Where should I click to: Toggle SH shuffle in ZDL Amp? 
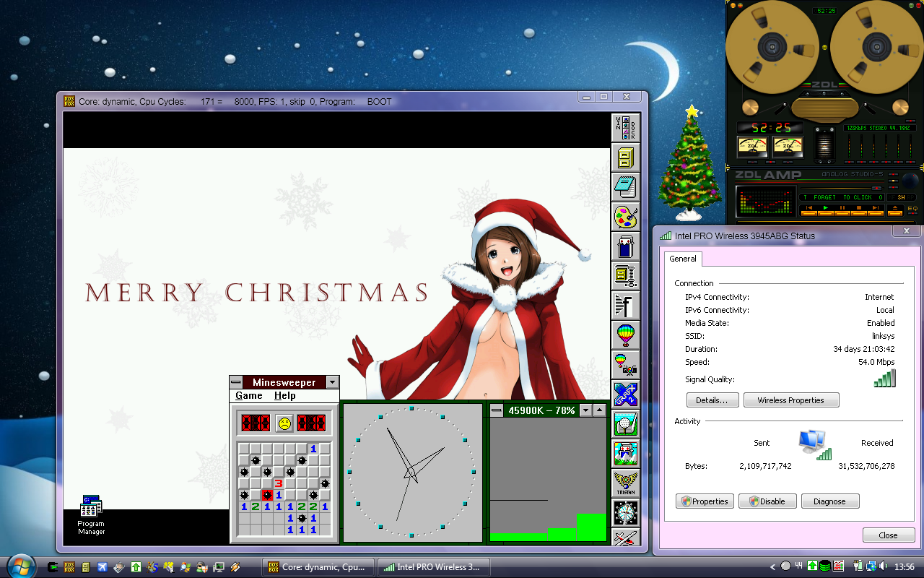click(x=901, y=197)
